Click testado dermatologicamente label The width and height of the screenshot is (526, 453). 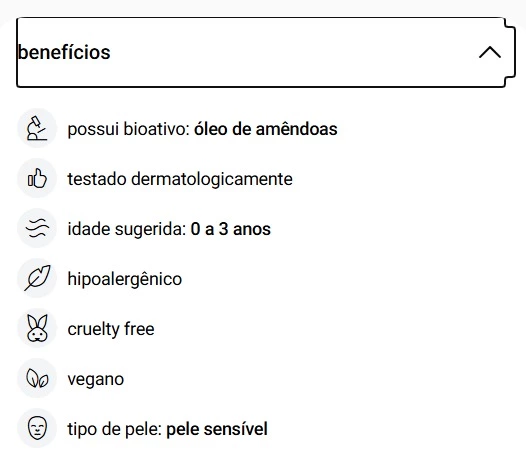tap(180, 180)
